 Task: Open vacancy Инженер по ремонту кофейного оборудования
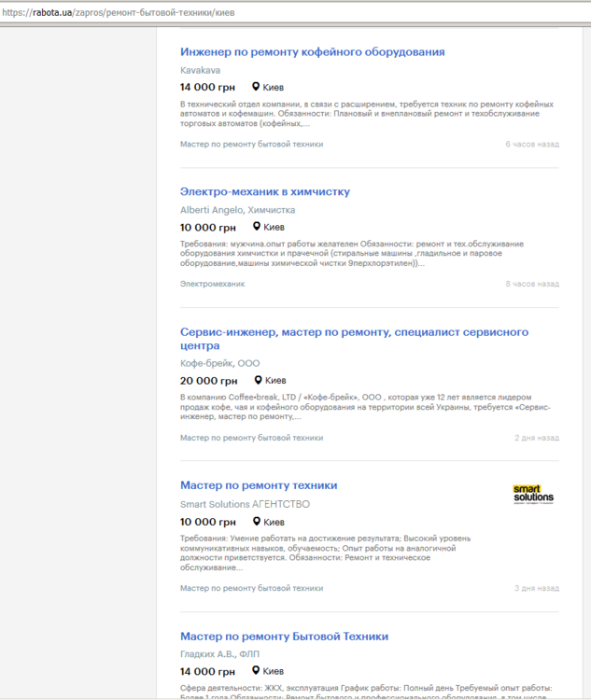[312, 52]
